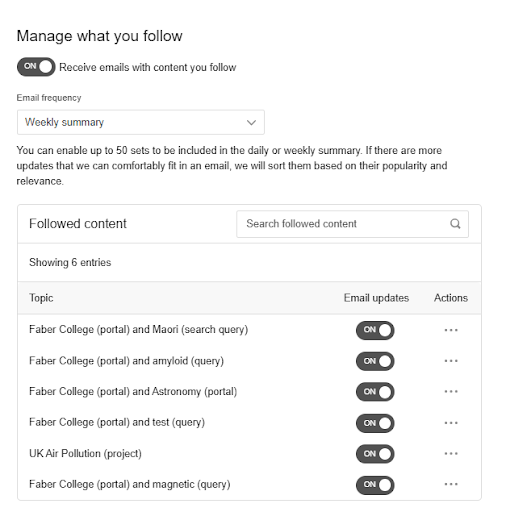Open actions menu for magnetic query row
Image resolution: width=506 pixels, height=512 pixels.
(451, 484)
